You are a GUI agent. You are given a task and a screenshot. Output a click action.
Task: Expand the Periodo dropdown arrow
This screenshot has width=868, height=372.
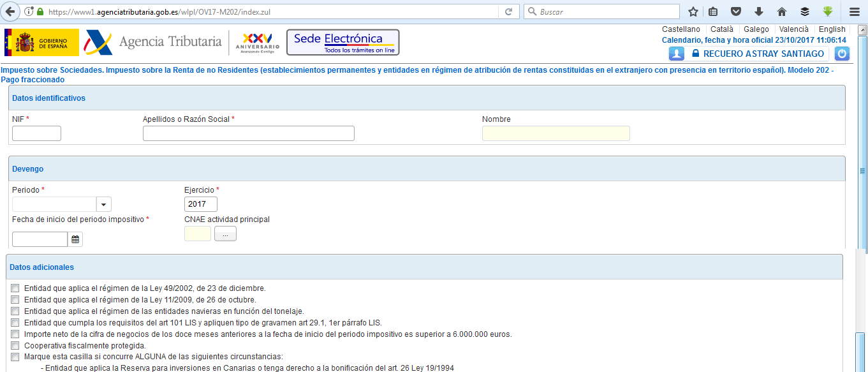coord(104,204)
